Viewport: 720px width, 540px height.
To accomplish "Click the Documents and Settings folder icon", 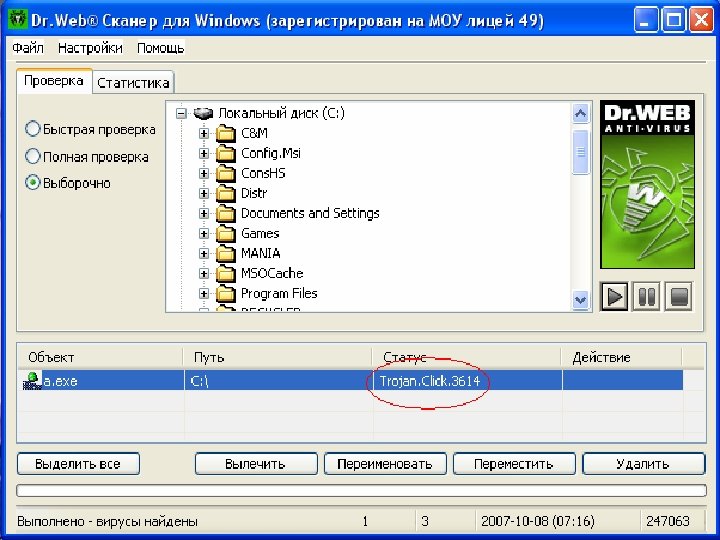I will click(225, 214).
